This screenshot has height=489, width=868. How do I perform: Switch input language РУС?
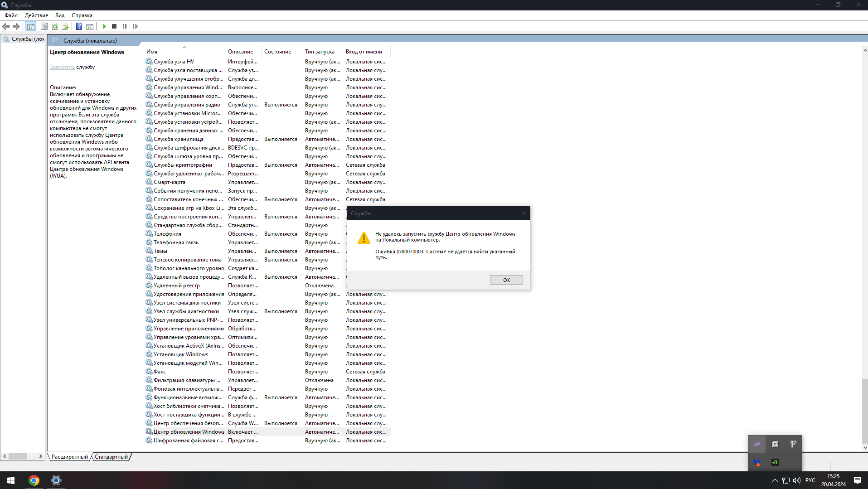click(810, 480)
